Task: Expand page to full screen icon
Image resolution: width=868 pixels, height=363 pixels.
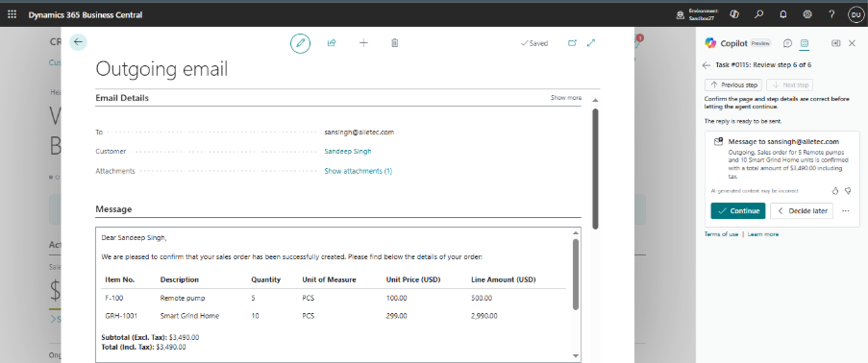Action: point(591,43)
